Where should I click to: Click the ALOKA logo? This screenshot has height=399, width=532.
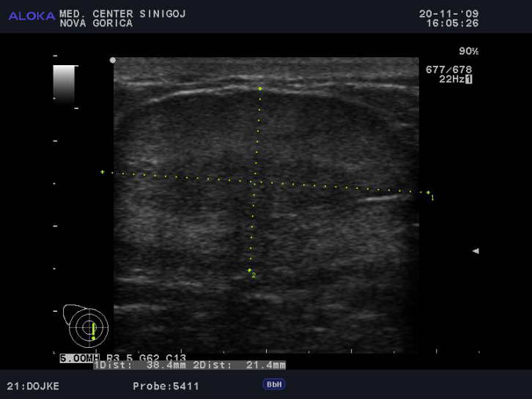tap(32, 16)
